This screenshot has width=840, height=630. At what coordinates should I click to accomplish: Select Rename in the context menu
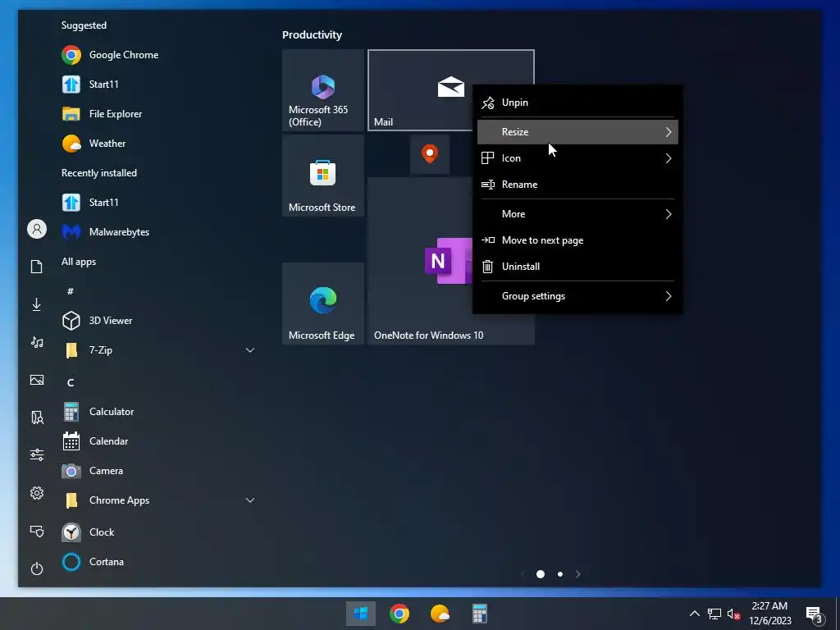click(577, 185)
